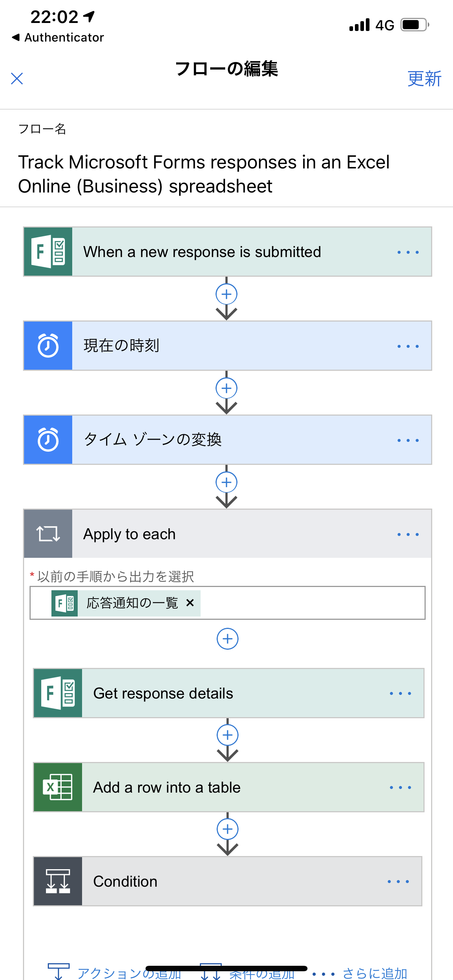The width and height of the screenshot is (453, 980).
Task: Open the options menu for Get response details
Action: [400, 693]
